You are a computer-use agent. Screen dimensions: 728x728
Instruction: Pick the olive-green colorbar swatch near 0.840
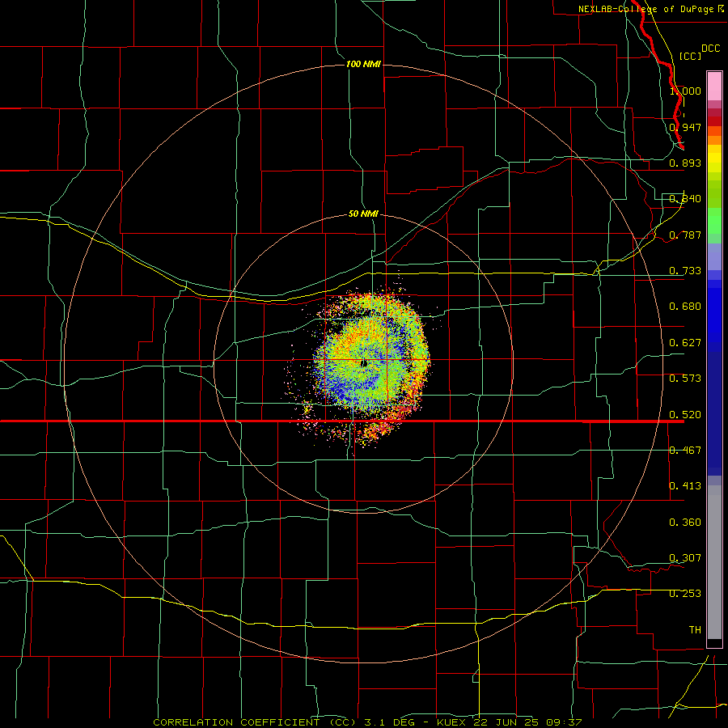[714, 193]
